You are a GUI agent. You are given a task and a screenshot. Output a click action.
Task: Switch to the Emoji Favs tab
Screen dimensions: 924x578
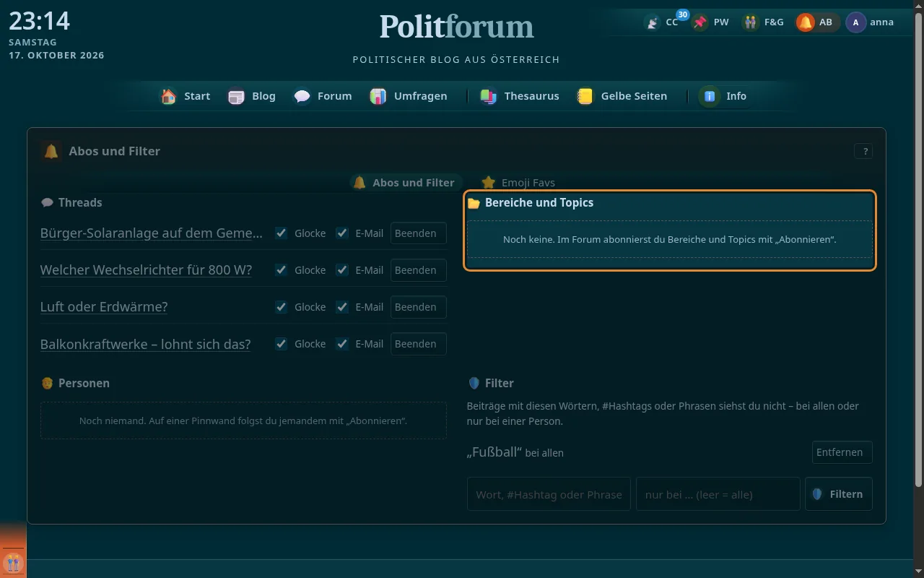coord(520,183)
